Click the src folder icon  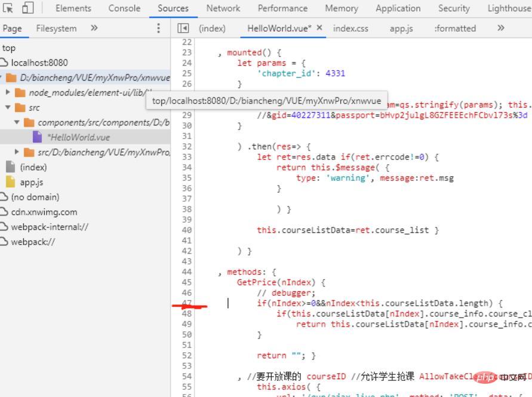pyautogui.click(x=20, y=107)
